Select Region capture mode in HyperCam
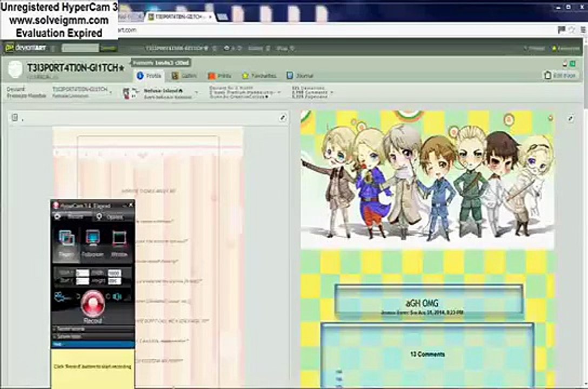This screenshot has height=389, width=588. click(66, 244)
